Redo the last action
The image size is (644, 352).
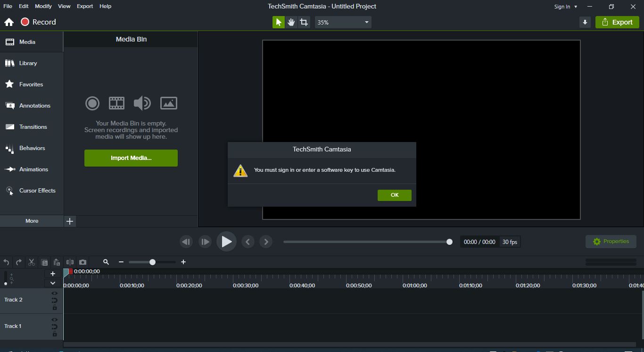pos(19,262)
